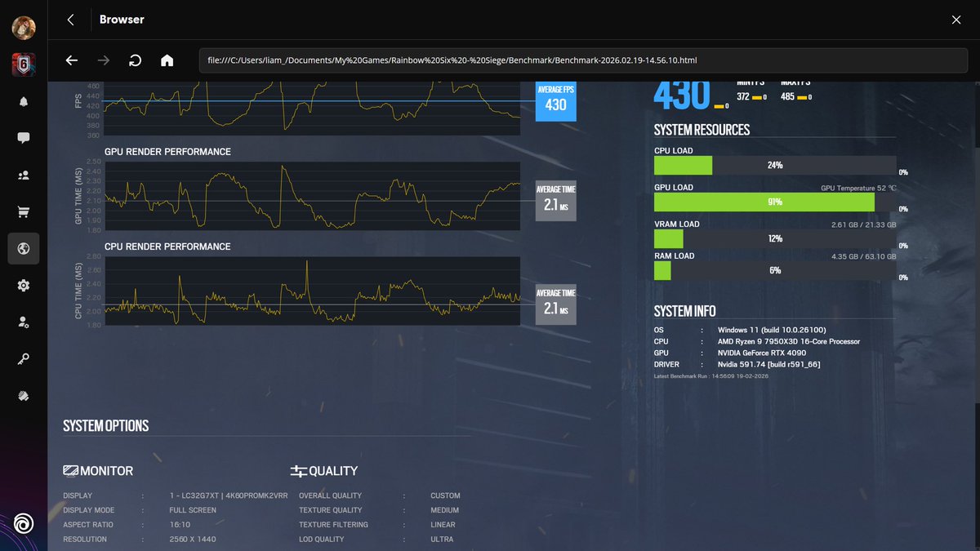Click LOD quality value ULTRA
The image size is (980, 551).
point(442,540)
